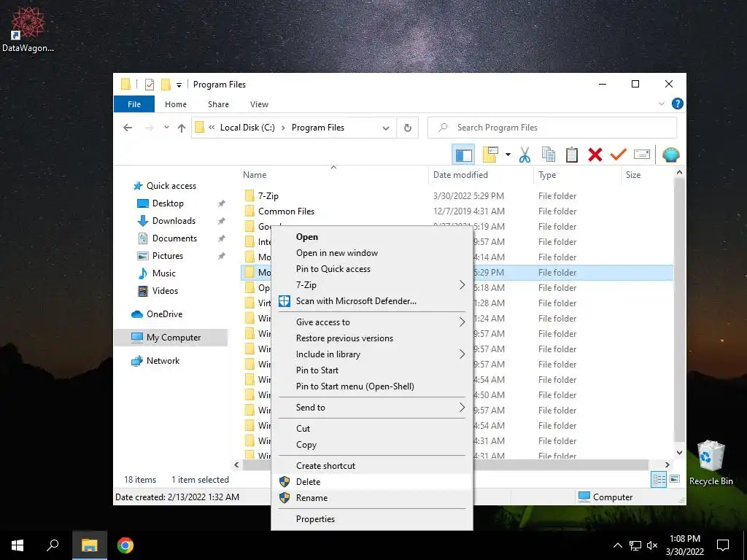Open the File ribbon tab
Image resolution: width=747 pixels, height=560 pixels.
(x=134, y=104)
